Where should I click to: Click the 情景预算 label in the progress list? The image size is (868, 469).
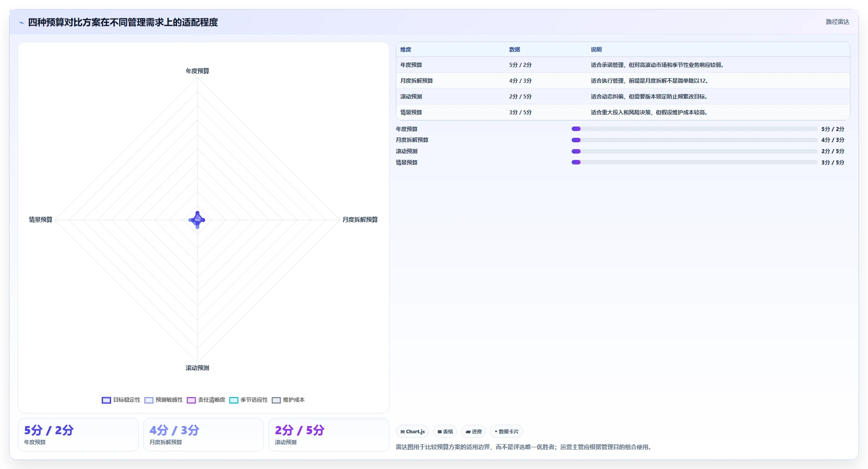[x=407, y=163]
